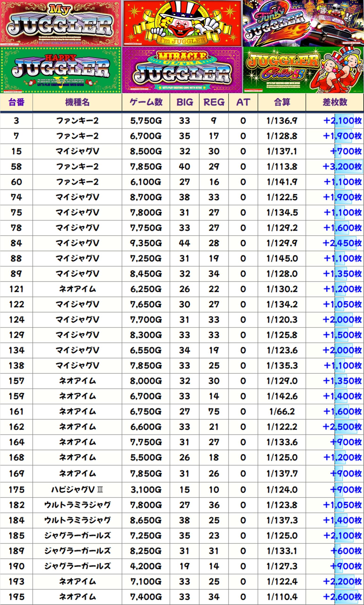
Task: Select the Happy Juggler green banner
Action: 61,70
